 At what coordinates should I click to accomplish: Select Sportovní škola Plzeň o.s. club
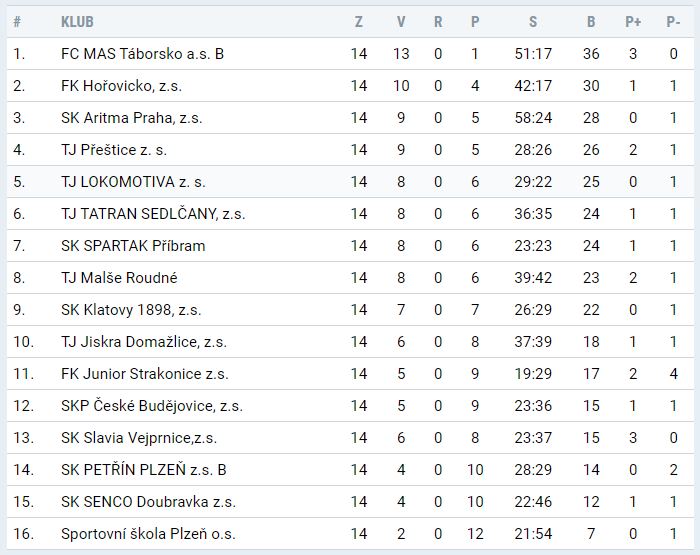148,534
